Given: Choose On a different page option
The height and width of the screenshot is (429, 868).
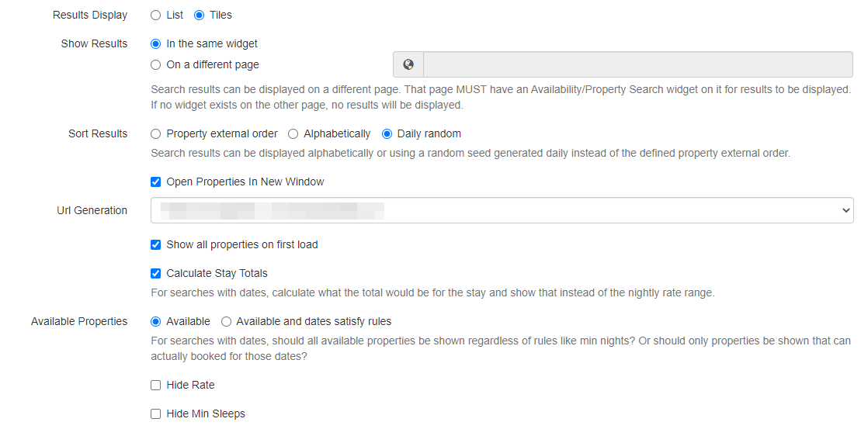Looking at the screenshot, I should coord(155,64).
